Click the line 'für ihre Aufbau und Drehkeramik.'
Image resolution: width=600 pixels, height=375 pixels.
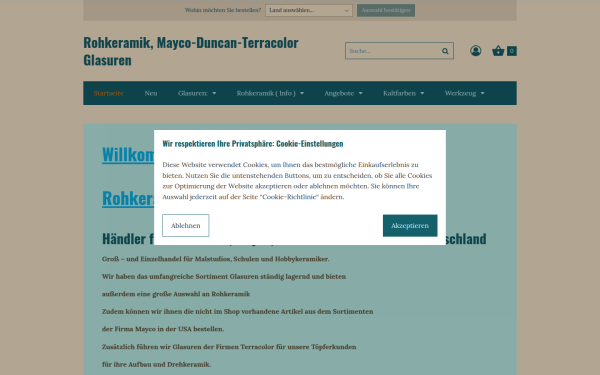[x=156, y=364]
